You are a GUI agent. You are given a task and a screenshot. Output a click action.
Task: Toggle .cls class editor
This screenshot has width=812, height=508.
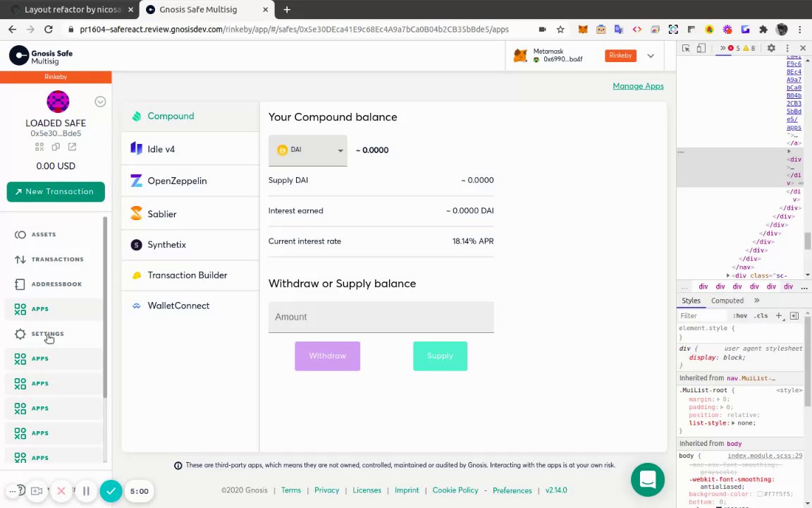[x=761, y=315]
